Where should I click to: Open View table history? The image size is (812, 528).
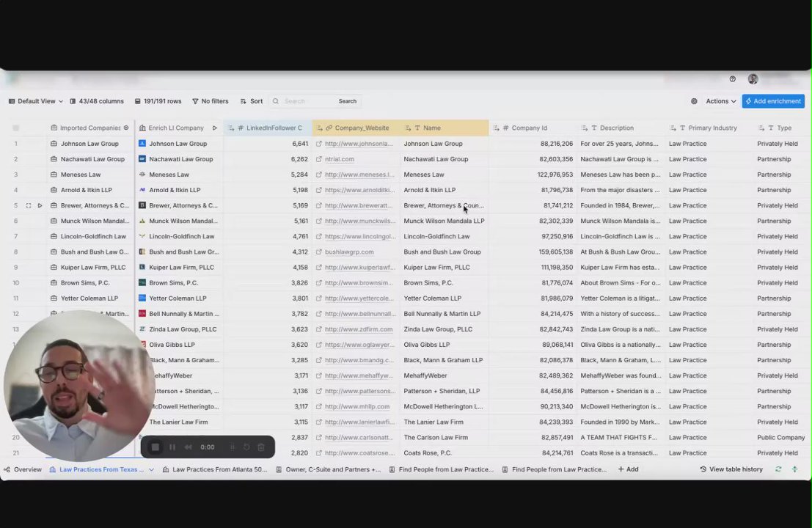click(x=731, y=469)
